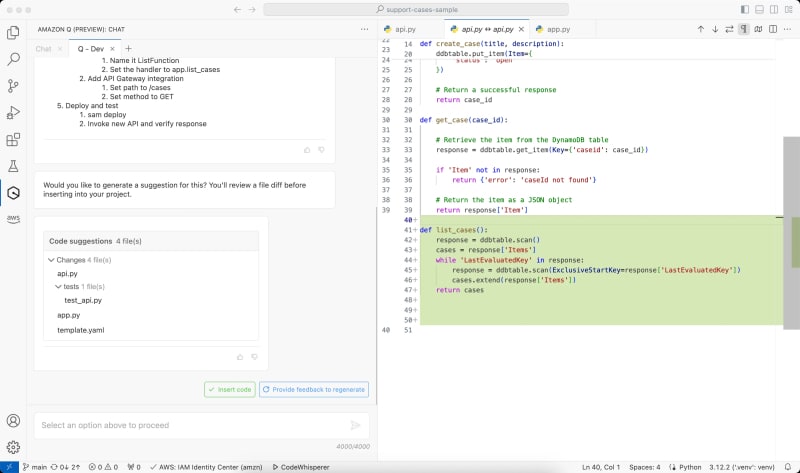
Task: Click the Insert code button
Action: click(230, 389)
